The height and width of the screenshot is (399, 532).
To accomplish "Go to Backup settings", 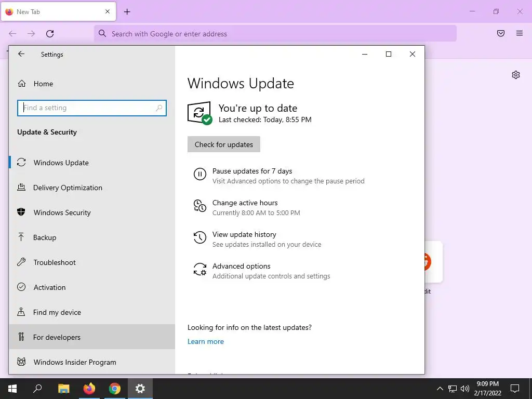I will [x=91, y=237].
